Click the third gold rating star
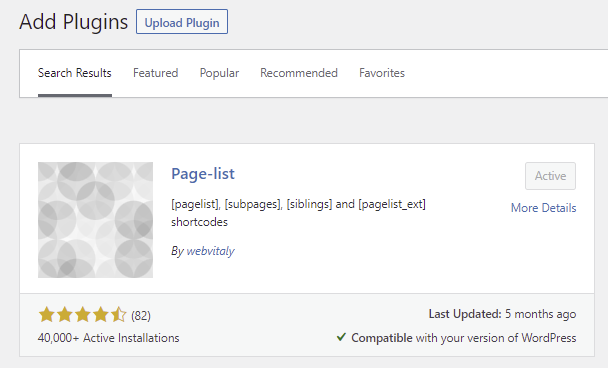Viewport: 608px width, 368px height. [x=83, y=314]
